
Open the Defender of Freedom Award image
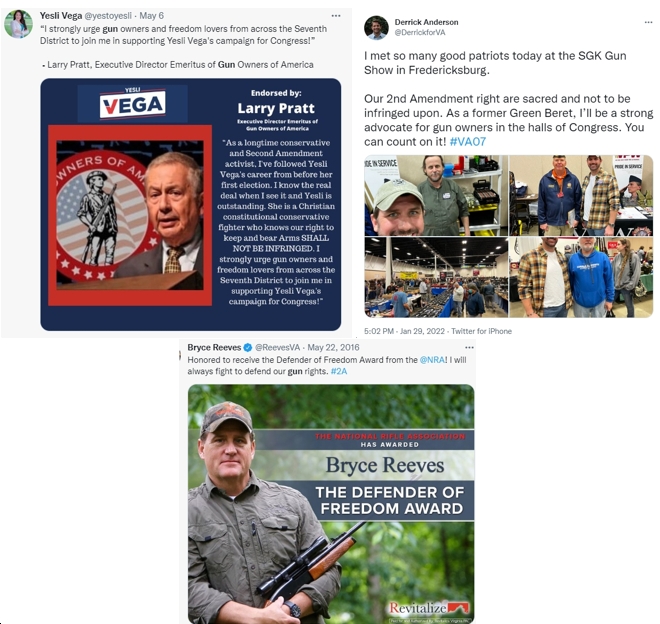[331, 504]
